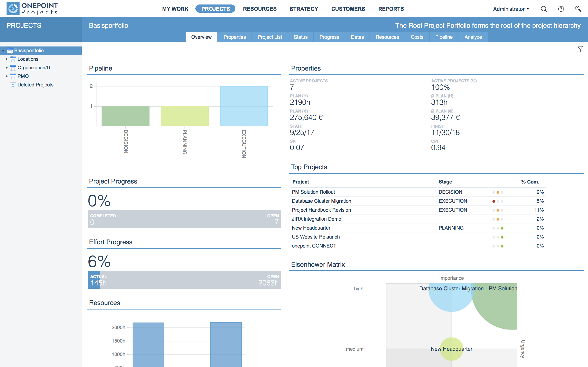Click the wrench tools icon

tap(578, 9)
